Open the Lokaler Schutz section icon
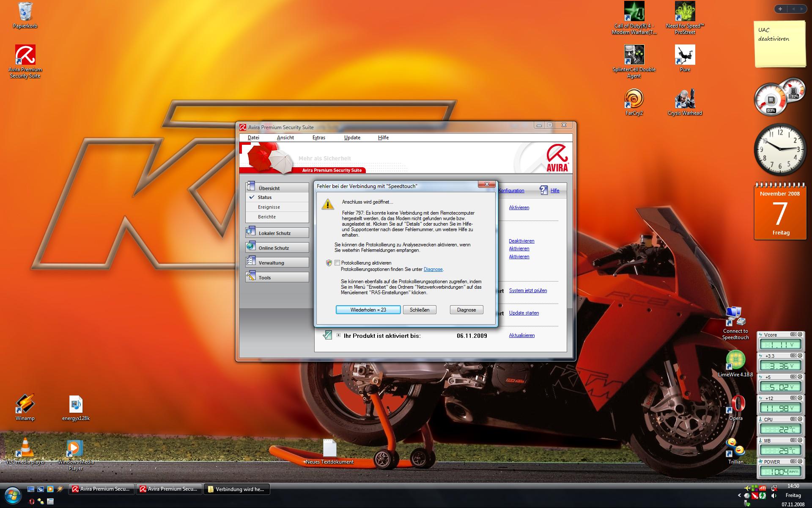 click(x=251, y=232)
